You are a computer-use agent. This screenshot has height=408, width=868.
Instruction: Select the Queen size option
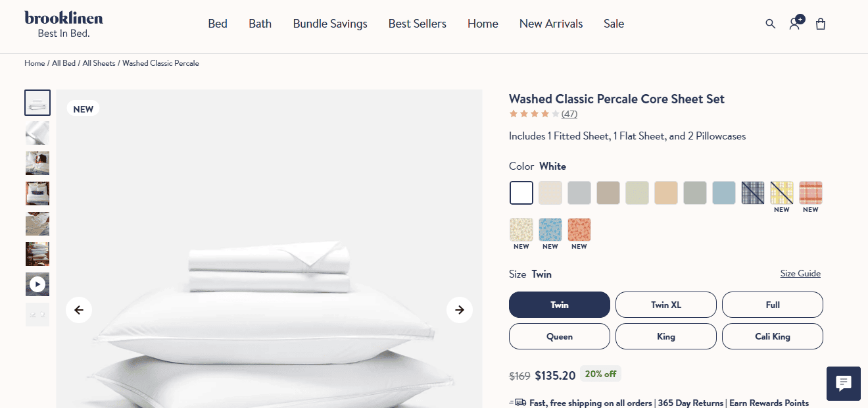click(560, 336)
